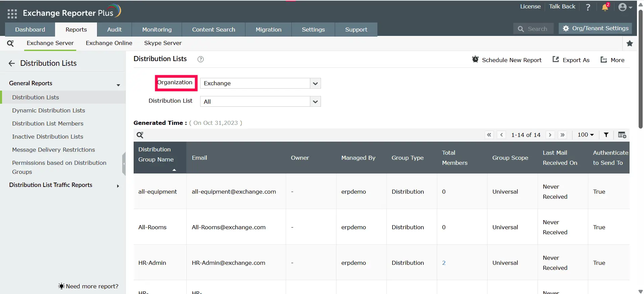Viewport: 644px width, 294px height.
Task: Open the Organization dropdown showing Exchange
Action: (x=260, y=83)
